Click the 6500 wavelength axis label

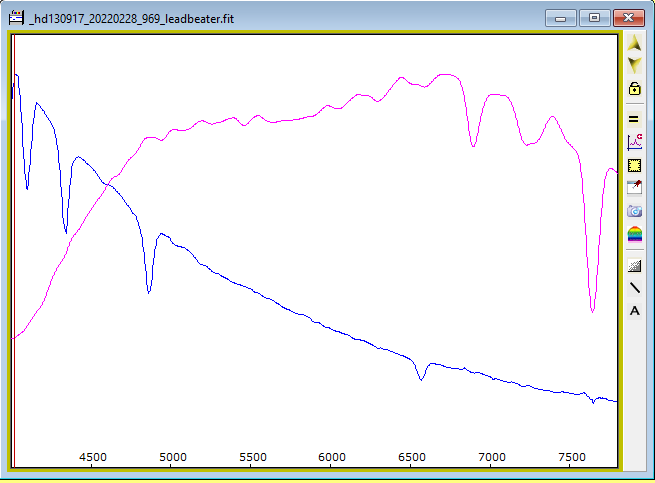pos(412,457)
